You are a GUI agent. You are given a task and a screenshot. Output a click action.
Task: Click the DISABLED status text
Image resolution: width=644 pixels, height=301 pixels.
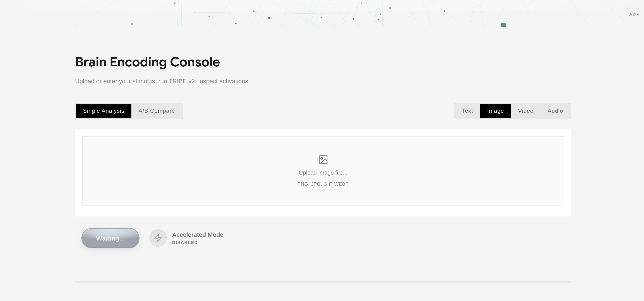click(x=185, y=242)
